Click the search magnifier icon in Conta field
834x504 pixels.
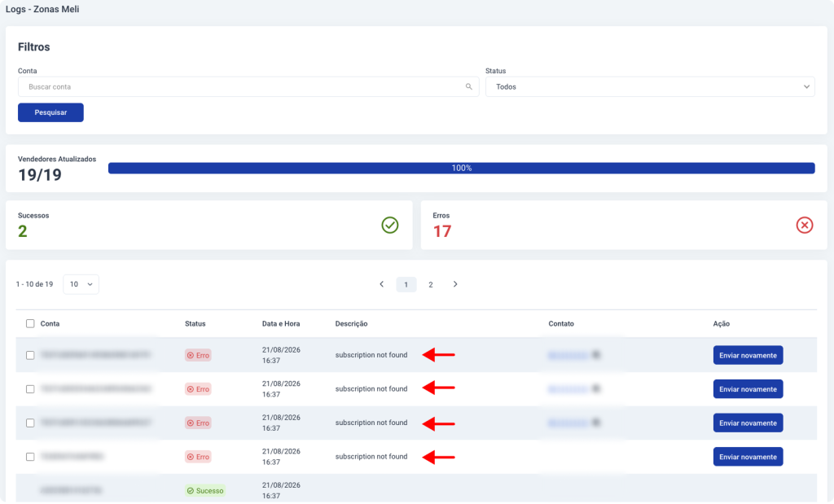468,86
